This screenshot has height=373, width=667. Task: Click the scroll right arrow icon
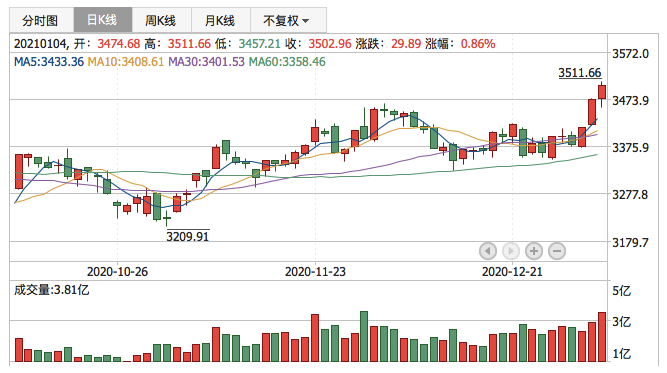click(x=510, y=251)
